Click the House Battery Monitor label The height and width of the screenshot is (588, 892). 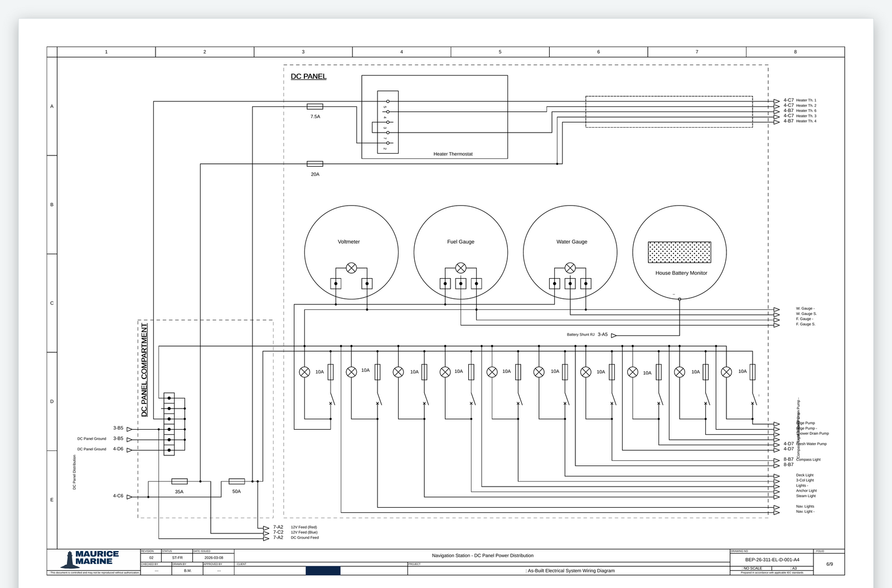click(x=681, y=273)
